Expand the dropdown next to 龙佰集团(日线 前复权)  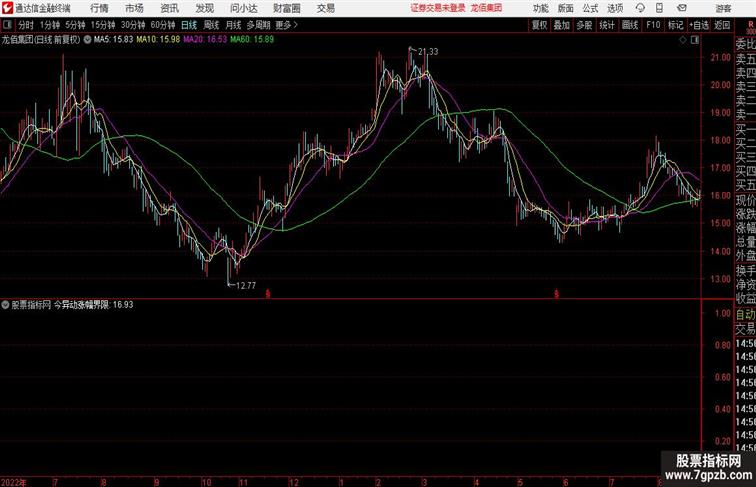[x=87, y=40]
